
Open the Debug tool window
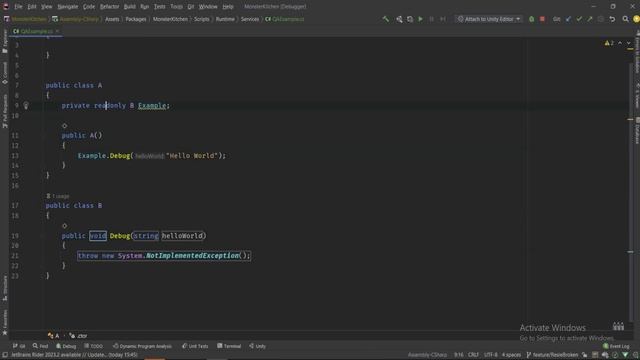click(x=66, y=346)
